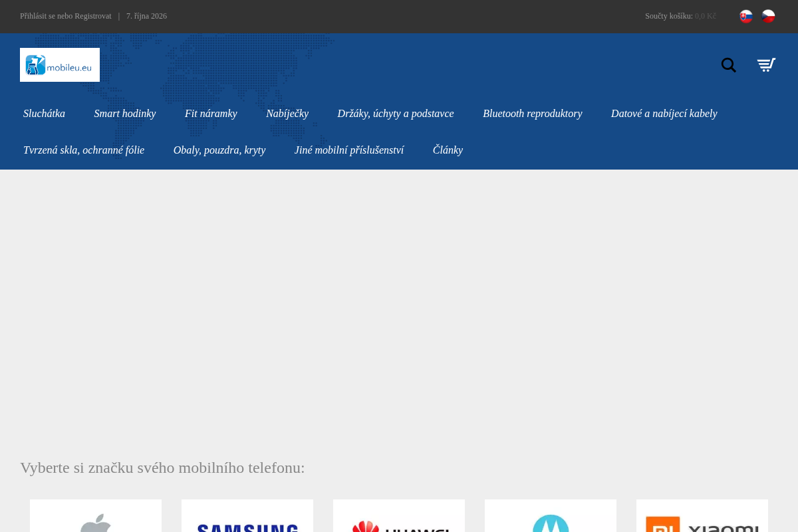Select the Samsung brand tile
This screenshot has width=798, height=532.
click(247, 516)
